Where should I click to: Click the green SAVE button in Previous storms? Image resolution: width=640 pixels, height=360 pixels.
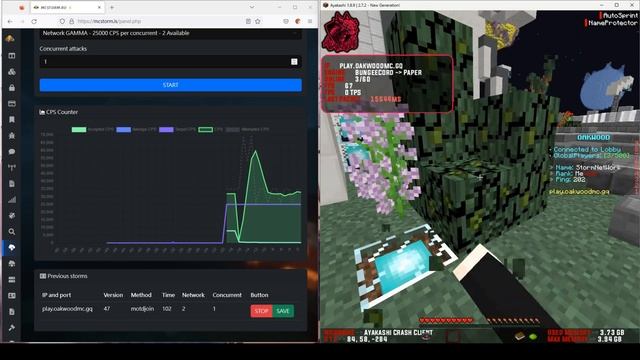click(283, 311)
